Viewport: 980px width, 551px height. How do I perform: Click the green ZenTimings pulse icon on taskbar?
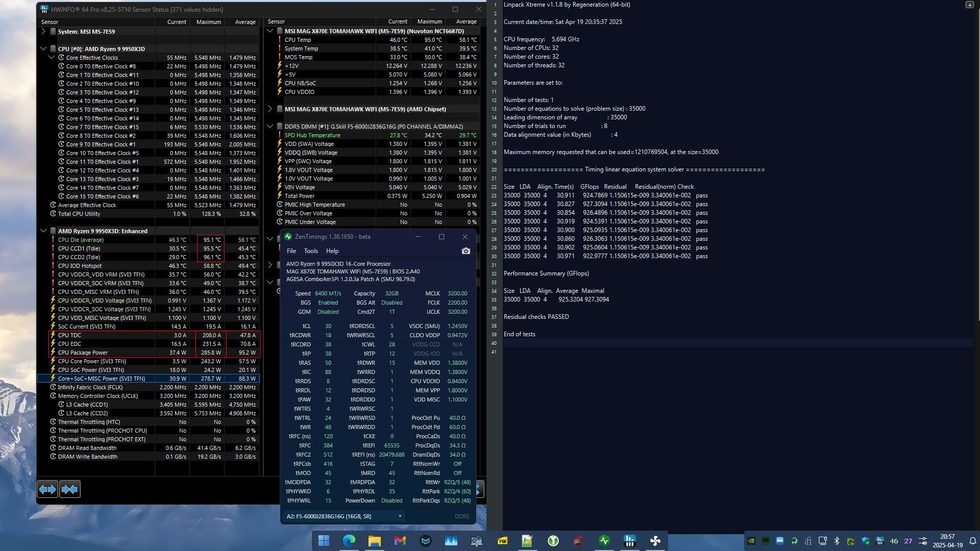pyautogui.click(x=604, y=540)
